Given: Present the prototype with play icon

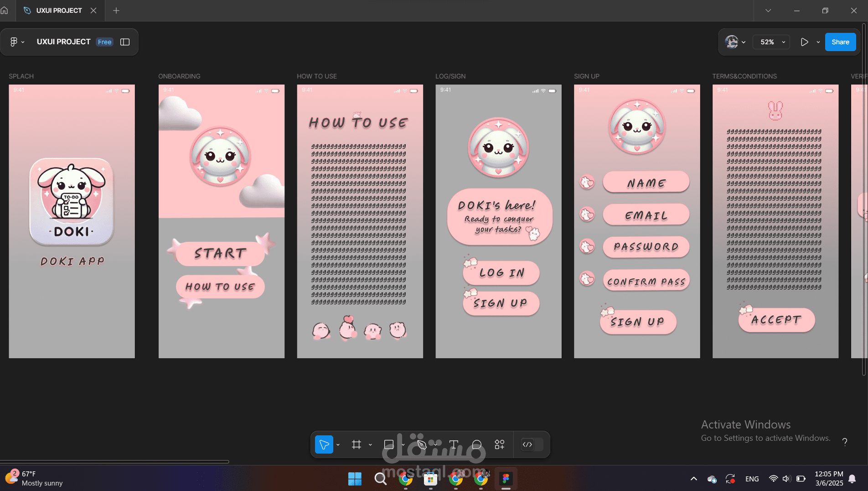Looking at the screenshot, I should [x=805, y=42].
